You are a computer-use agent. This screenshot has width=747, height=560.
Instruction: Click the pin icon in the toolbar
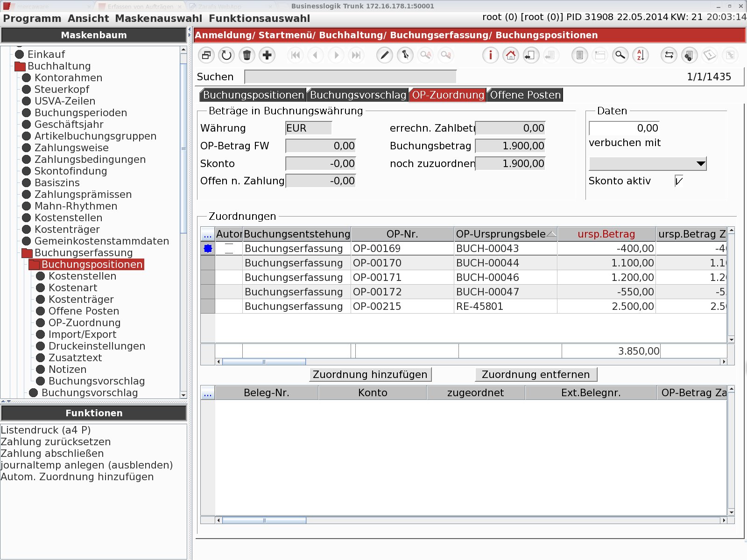coord(405,56)
